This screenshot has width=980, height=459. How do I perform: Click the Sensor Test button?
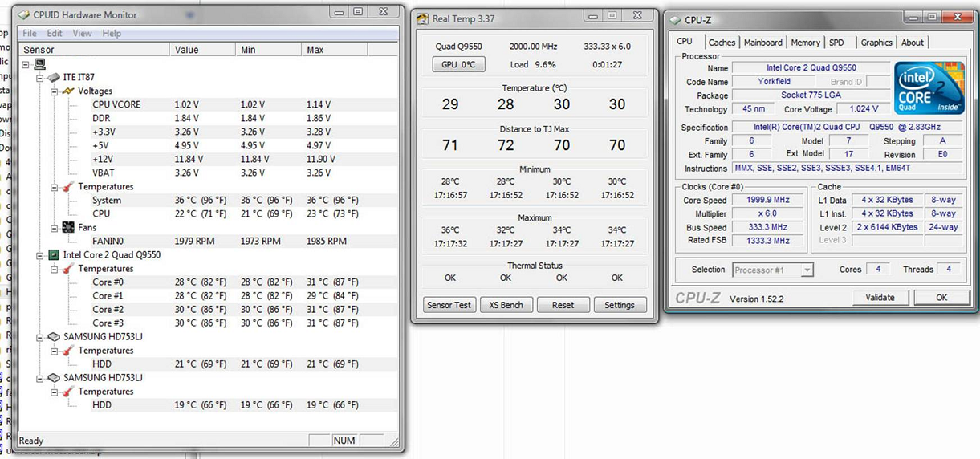tap(449, 305)
